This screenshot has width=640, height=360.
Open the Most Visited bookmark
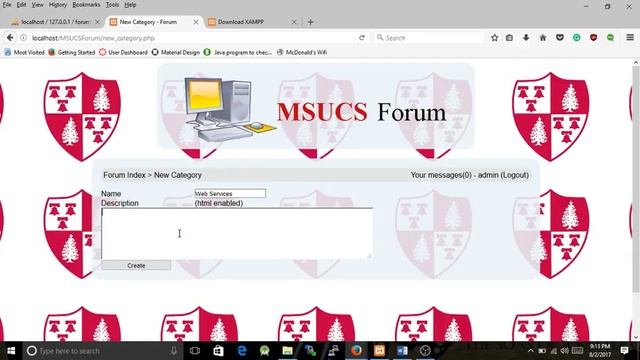tap(24, 52)
